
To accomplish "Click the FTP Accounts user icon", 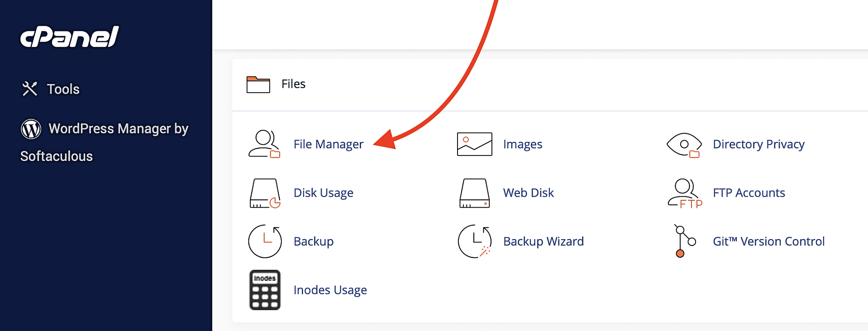I will 685,193.
